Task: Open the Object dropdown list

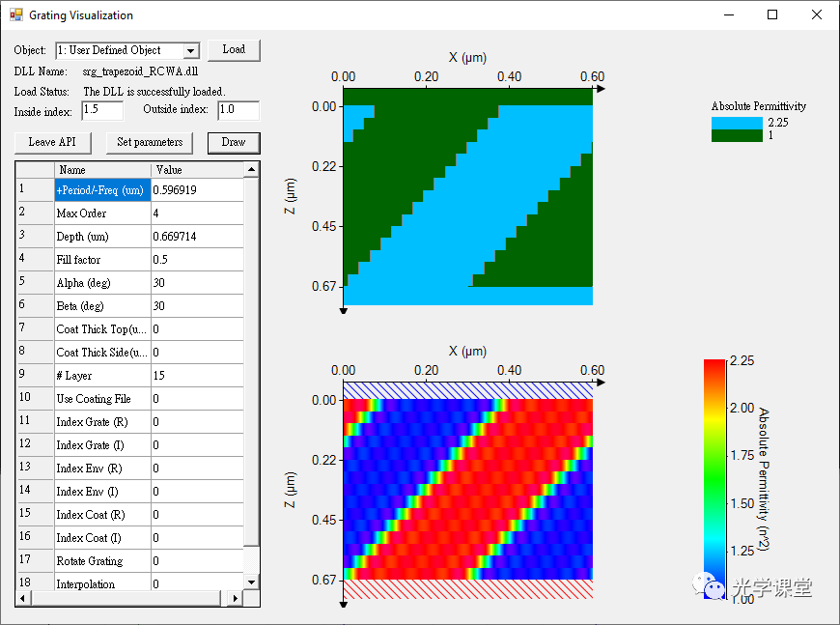Action: 190,50
